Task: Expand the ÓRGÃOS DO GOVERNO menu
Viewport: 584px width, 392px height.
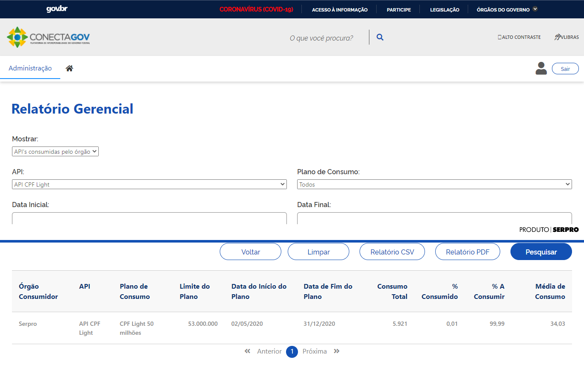Action: click(506, 9)
